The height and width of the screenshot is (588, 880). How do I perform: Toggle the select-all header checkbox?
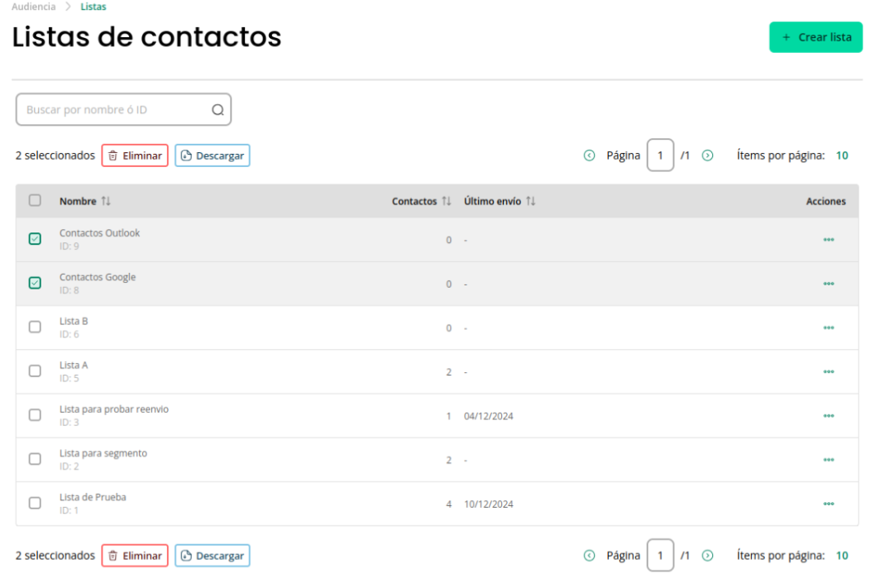click(35, 200)
